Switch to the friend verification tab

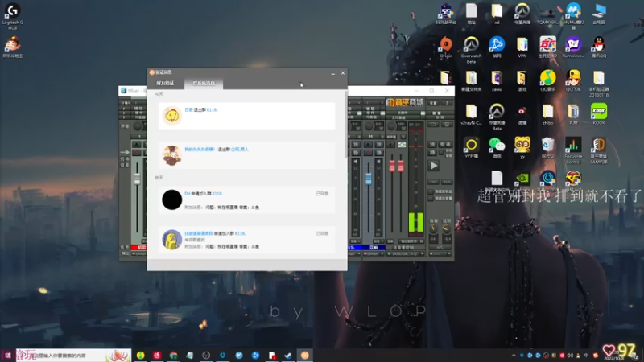(165, 84)
